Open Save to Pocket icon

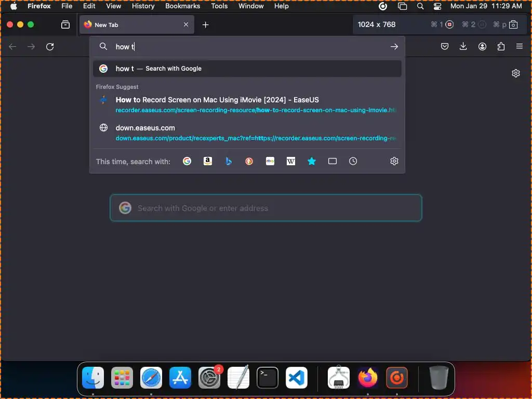(x=445, y=46)
